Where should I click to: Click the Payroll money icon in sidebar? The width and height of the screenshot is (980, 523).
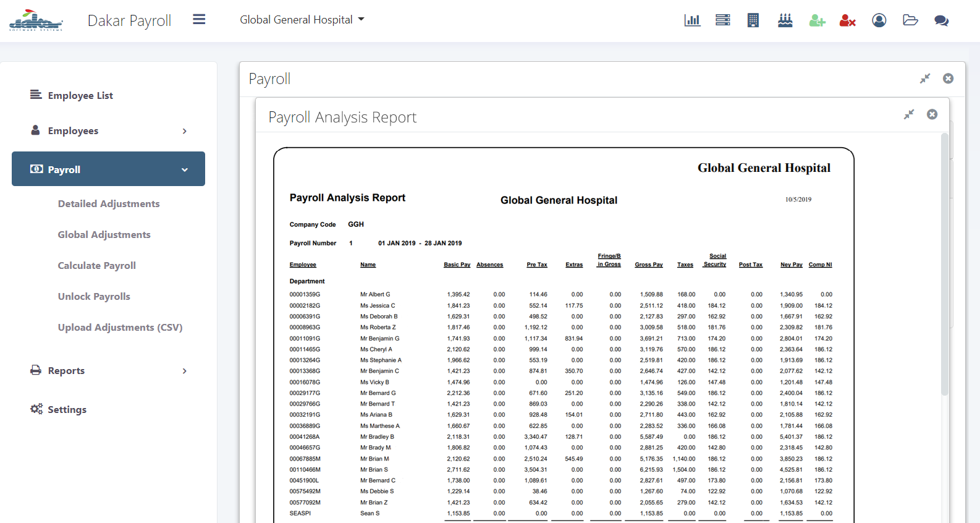(x=36, y=169)
